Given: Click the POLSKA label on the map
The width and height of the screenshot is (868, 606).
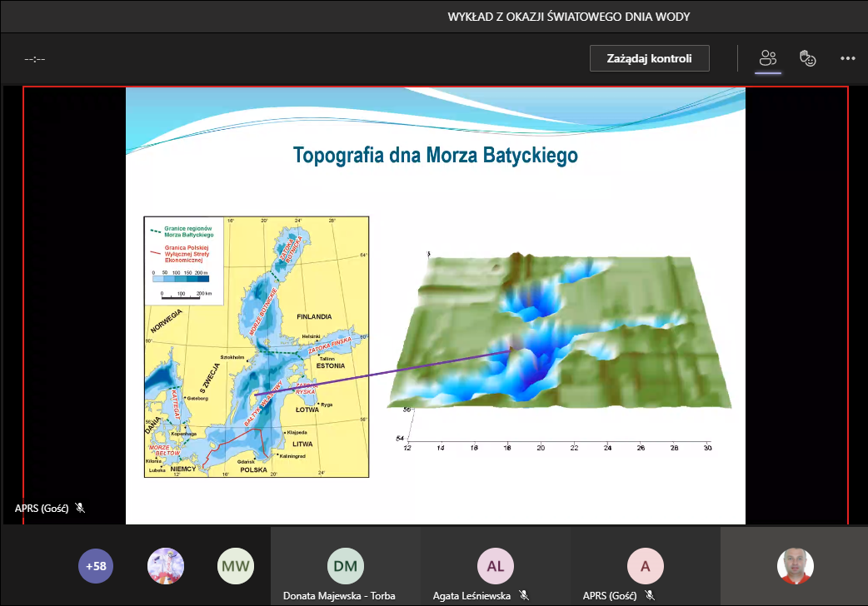Looking at the screenshot, I should click(x=253, y=469).
